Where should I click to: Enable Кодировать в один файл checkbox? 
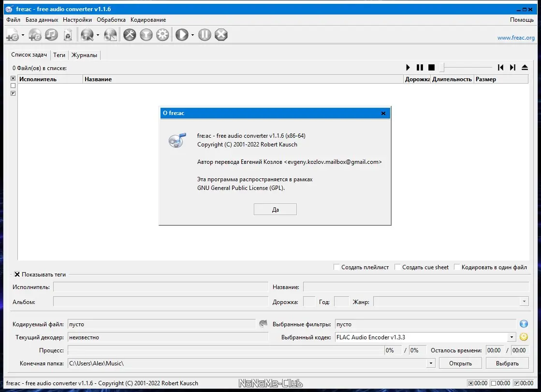click(x=457, y=267)
